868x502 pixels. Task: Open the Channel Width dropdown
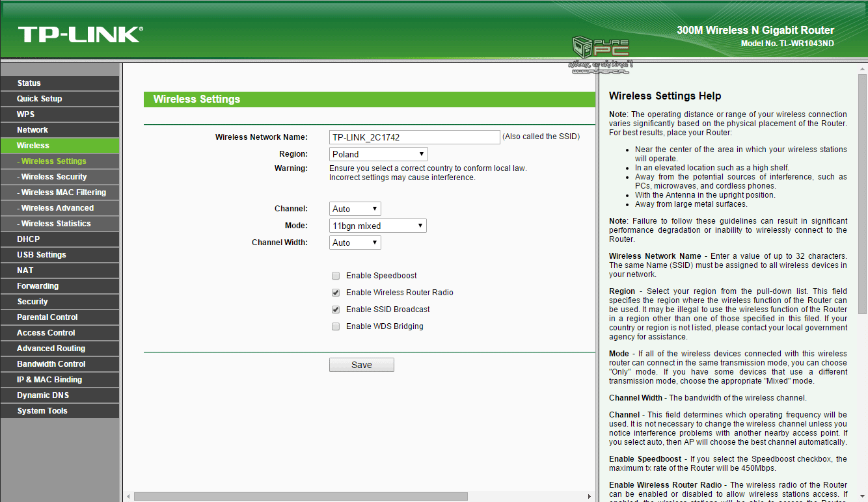(x=355, y=243)
